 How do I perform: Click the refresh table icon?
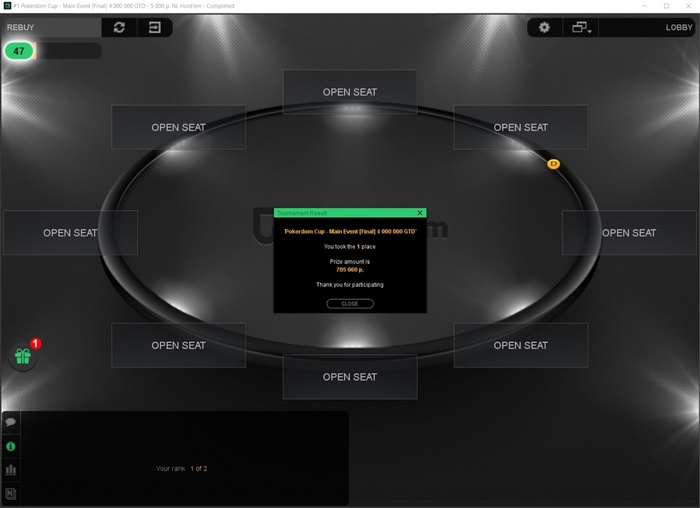pos(119,28)
